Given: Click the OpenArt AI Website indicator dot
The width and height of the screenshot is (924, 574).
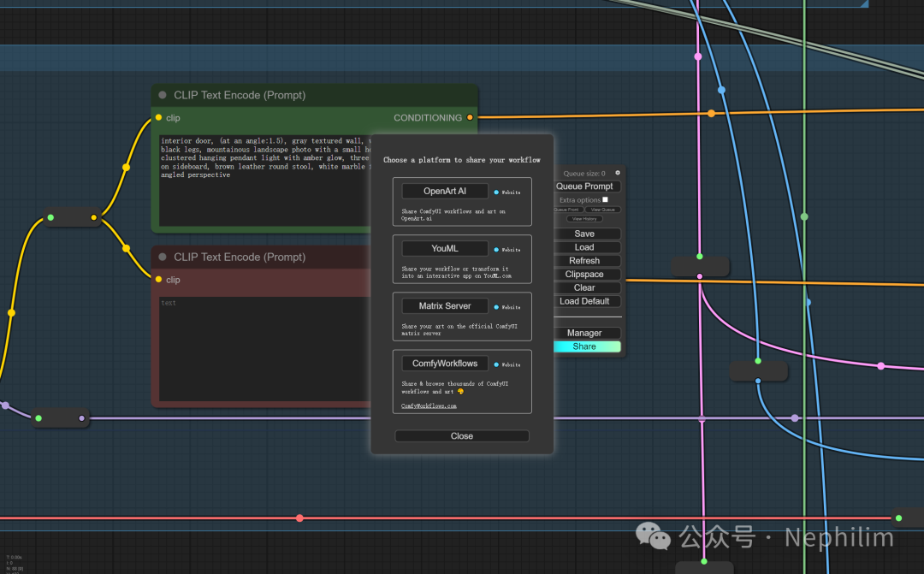Looking at the screenshot, I should click(496, 192).
